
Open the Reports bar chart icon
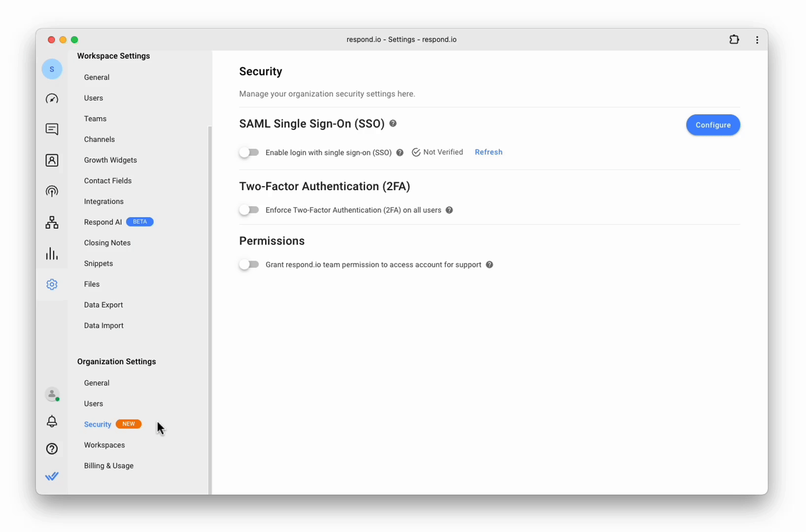52,254
